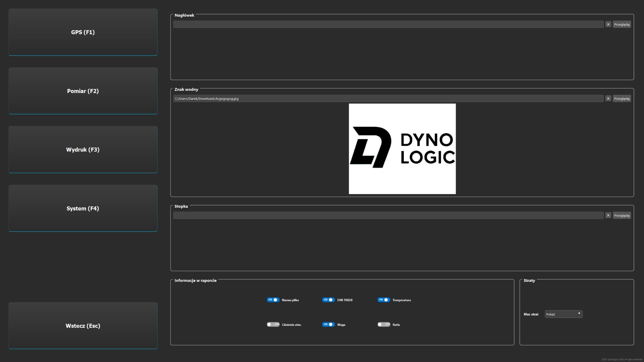
Task: Browse for a Znak wodny image file
Action: [622, 98]
